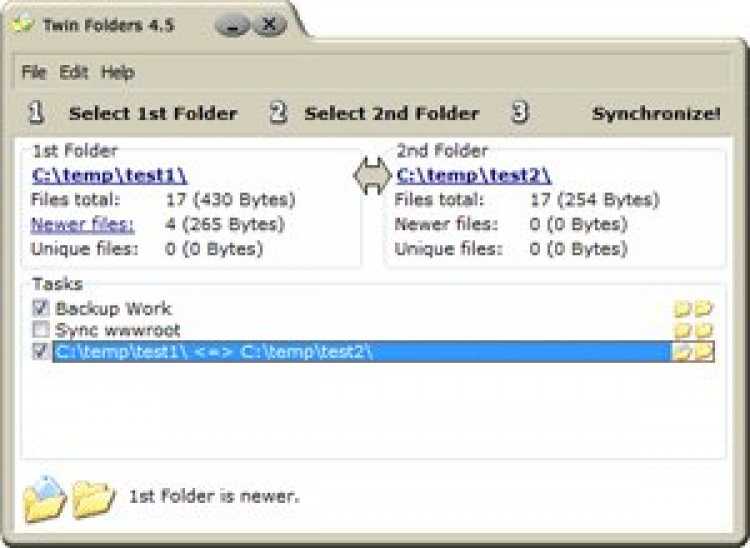Click second folder icon in Sync wwwroot row

(704, 330)
